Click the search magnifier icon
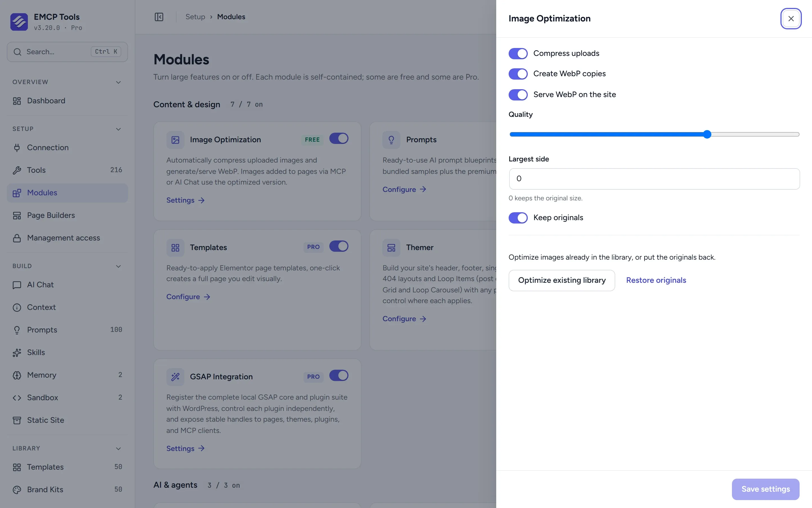 click(x=17, y=52)
